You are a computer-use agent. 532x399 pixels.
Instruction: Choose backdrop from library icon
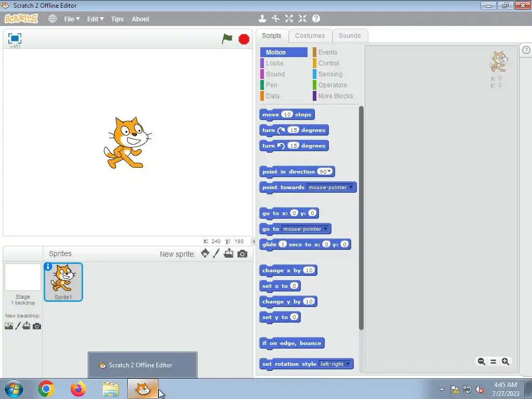9,326
